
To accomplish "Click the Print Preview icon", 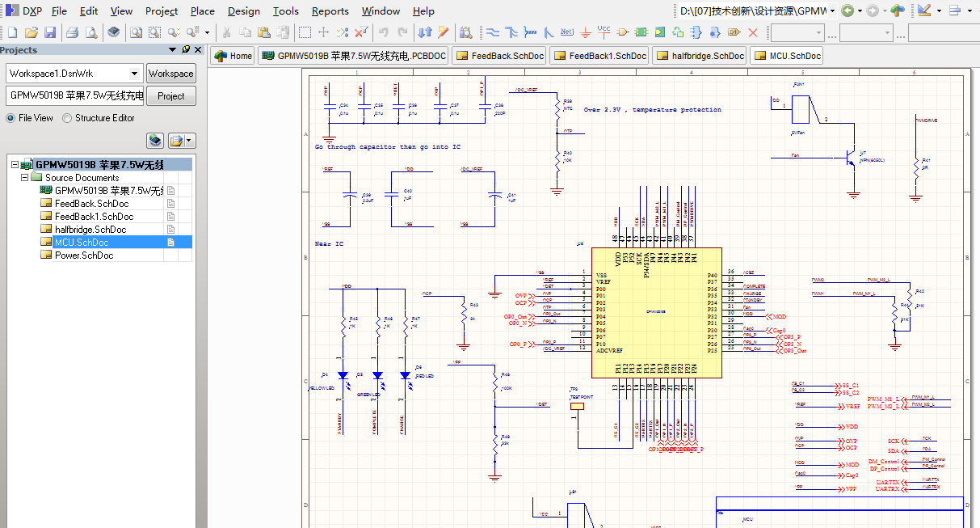I will pos(91,32).
